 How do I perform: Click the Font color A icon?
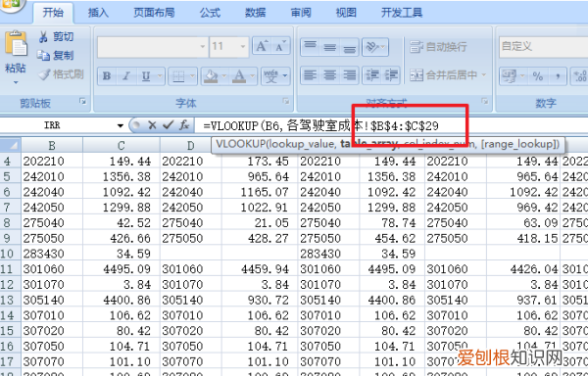tap(239, 76)
